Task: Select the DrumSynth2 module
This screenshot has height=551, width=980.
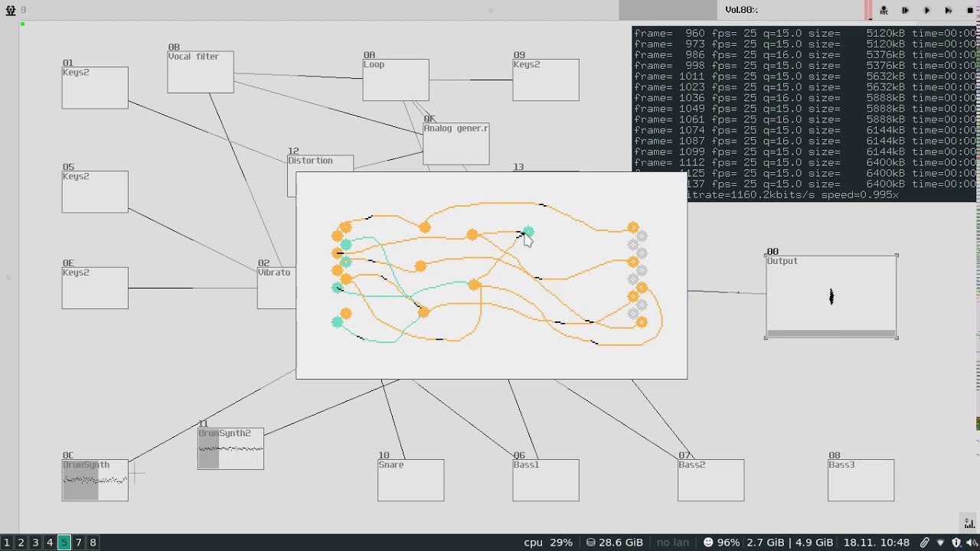Action: click(230, 448)
